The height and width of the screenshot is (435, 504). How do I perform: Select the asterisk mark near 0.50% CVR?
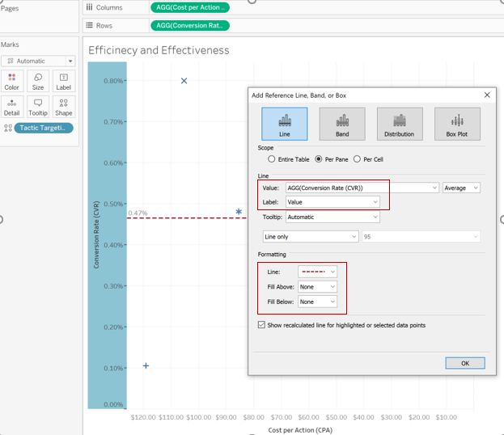[239, 212]
